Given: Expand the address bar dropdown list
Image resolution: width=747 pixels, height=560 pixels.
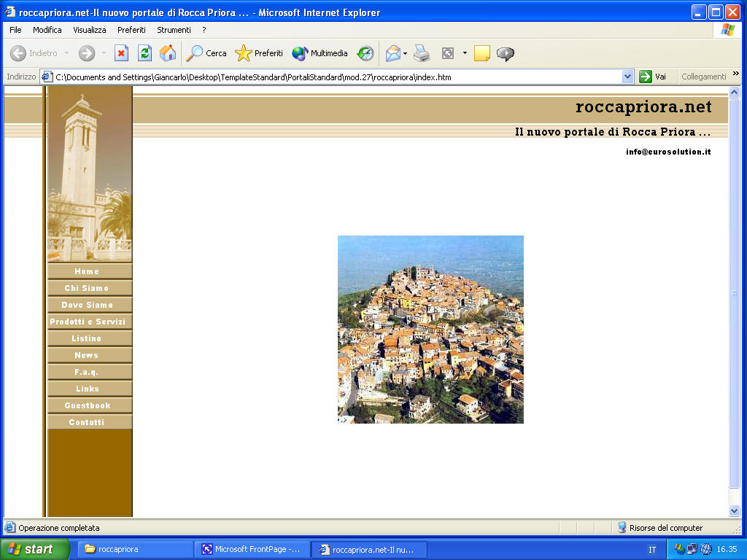Looking at the screenshot, I should pos(627,77).
